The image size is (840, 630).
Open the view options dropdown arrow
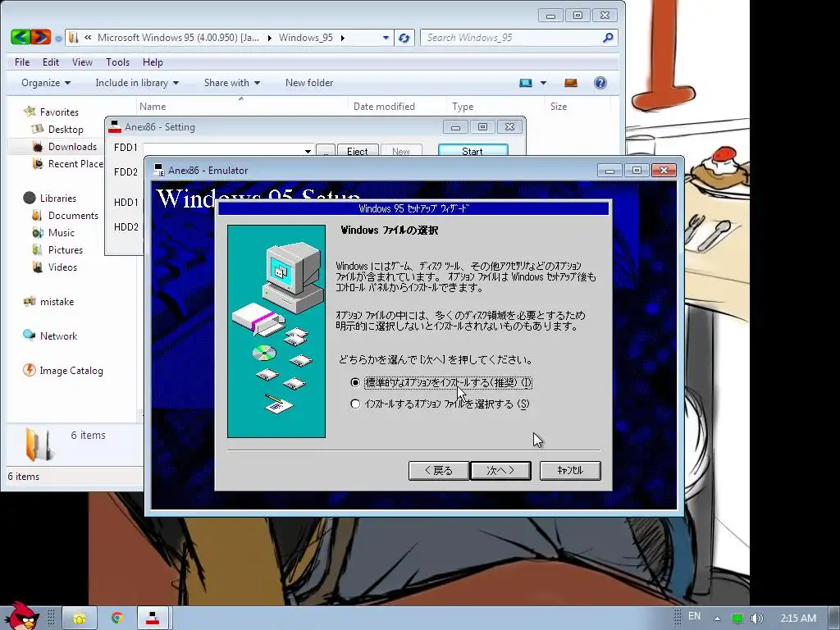point(543,83)
